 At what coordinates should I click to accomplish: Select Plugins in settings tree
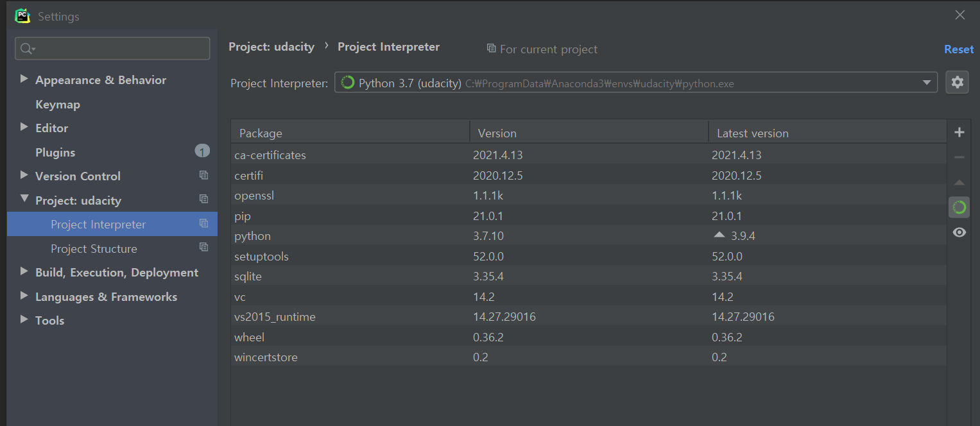click(x=55, y=152)
